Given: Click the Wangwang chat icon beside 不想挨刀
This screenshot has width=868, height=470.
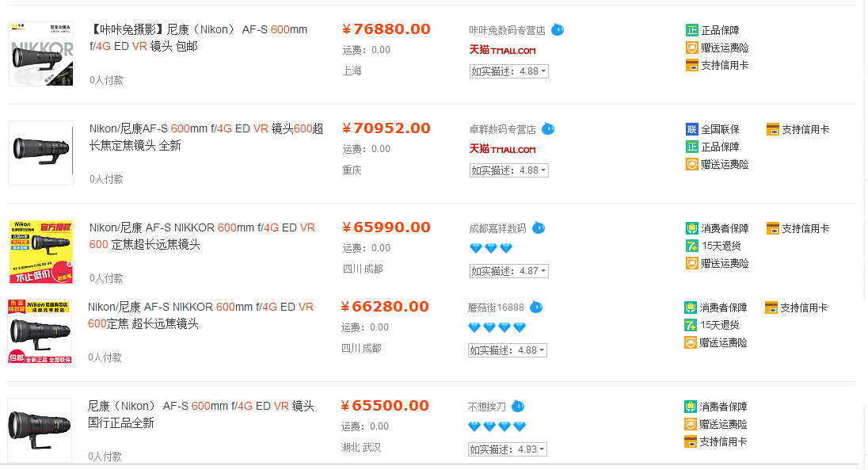Looking at the screenshot, I should tap(518, 407).
